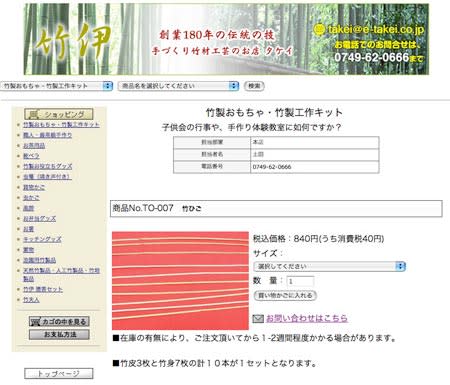Click the yellow smiley next to the email address
This screenshot has height=385, width=450.
[319, 29]
